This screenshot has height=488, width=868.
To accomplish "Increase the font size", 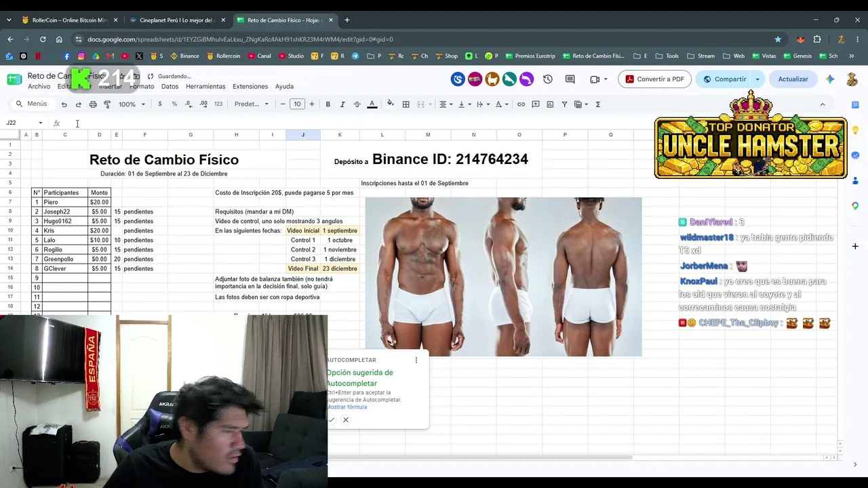I will coord(312,104).
